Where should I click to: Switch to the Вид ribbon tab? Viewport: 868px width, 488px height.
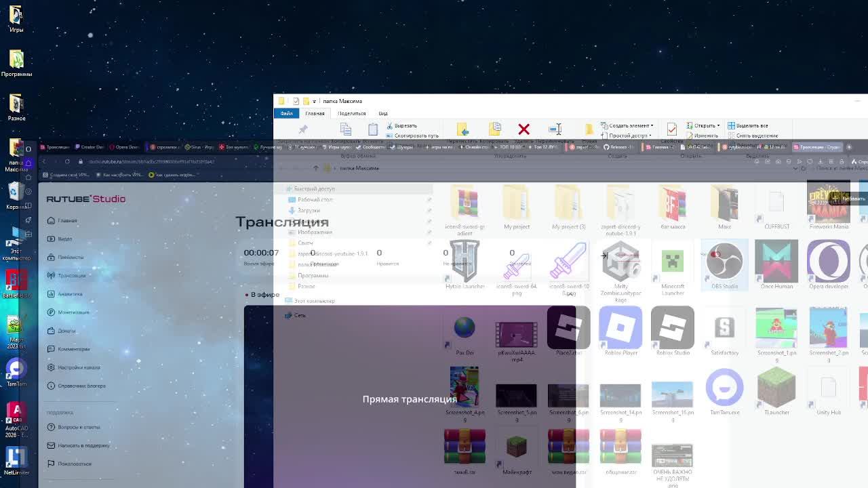[383, 113]
